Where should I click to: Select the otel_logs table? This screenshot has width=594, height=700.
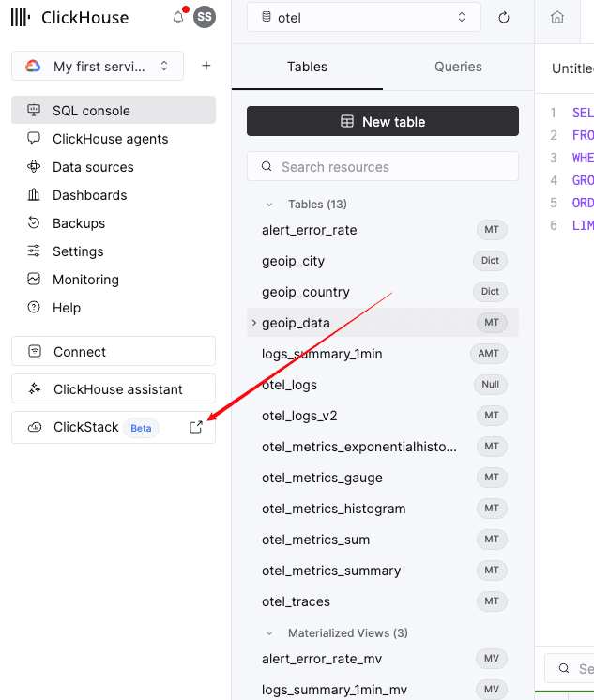(x=383, y=385)
